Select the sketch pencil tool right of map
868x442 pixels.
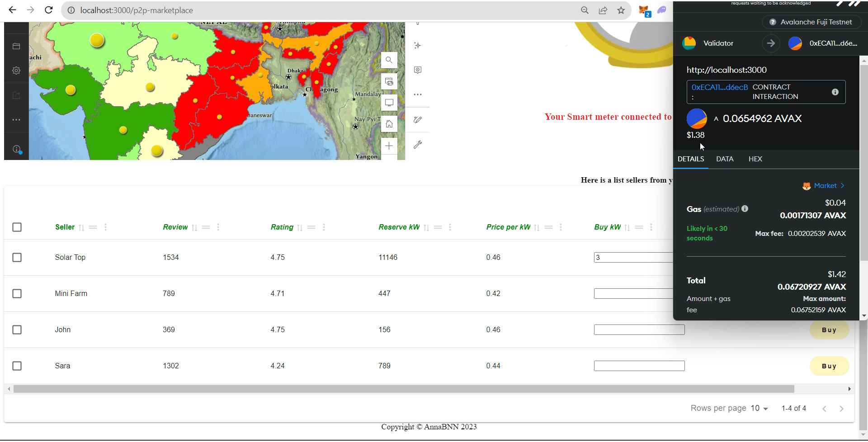click(x=417, y=120)
